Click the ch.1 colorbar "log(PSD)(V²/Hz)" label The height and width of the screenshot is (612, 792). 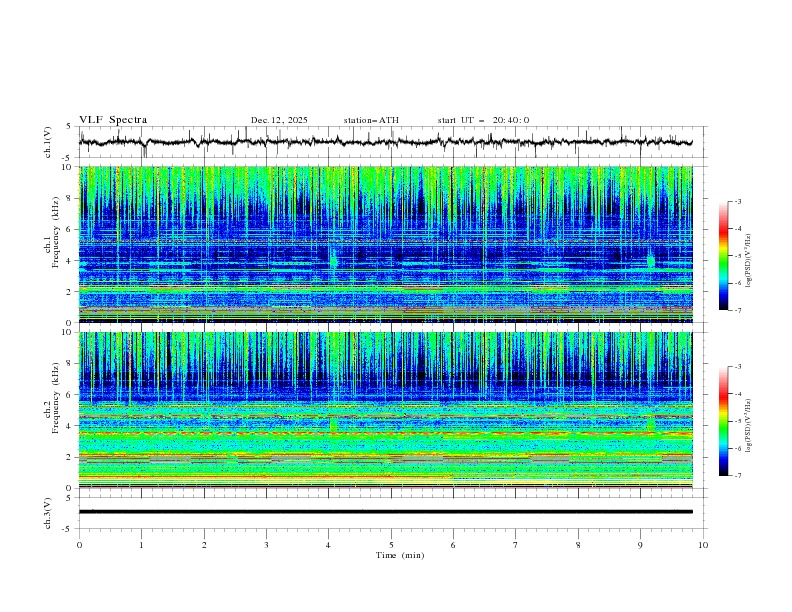[x=750, y=261]
